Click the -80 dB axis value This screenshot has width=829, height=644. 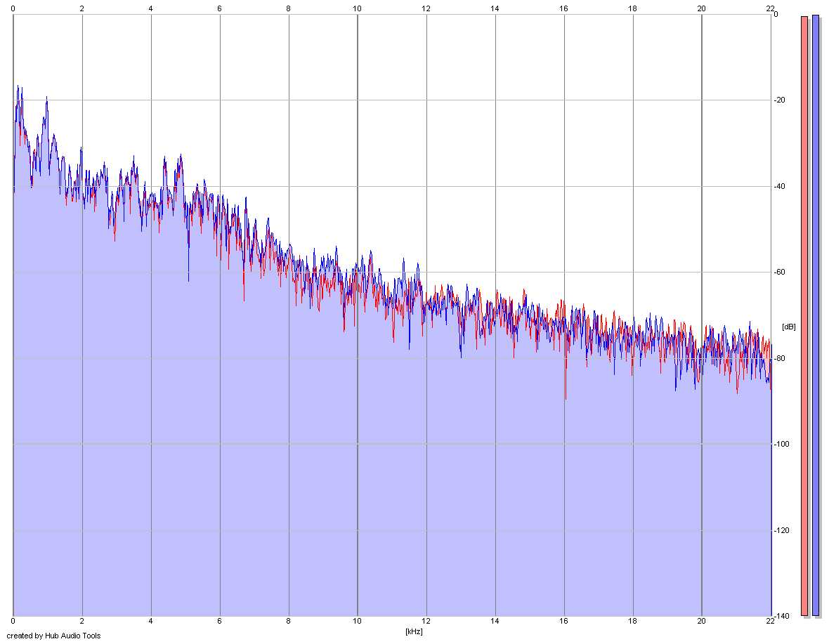coord(779,358)
